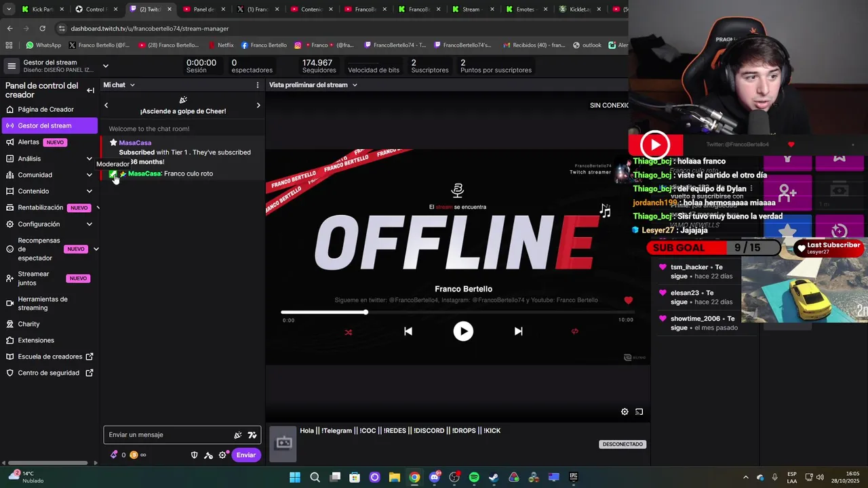Click the quick action thumbnail beside Hola title

point(283,443)
